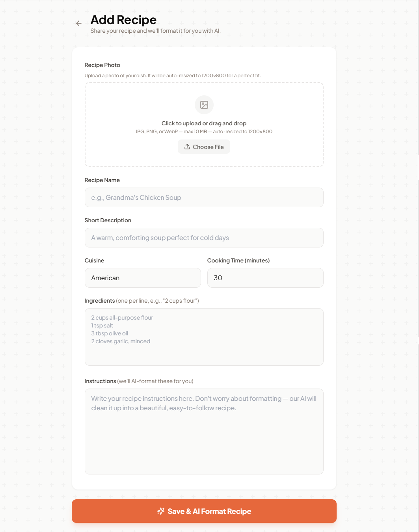
Task: Click the upload arrow icon on Choose File
Action: [187, 147]
